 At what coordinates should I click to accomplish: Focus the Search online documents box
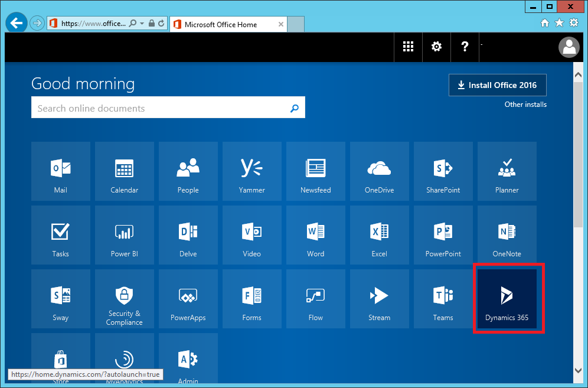tap(168, 107)
